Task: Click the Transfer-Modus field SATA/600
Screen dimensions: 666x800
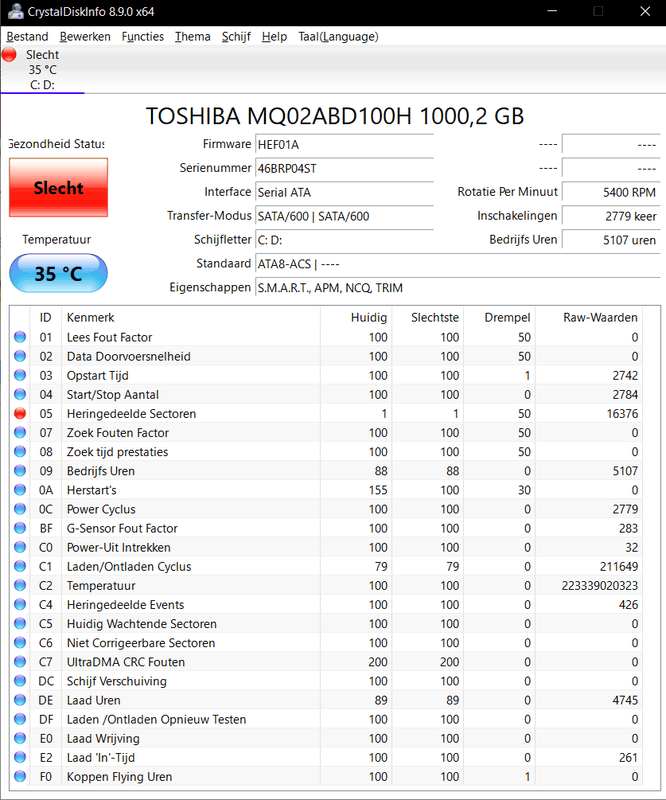Action: pyautogui.click(x=344, y=216)
